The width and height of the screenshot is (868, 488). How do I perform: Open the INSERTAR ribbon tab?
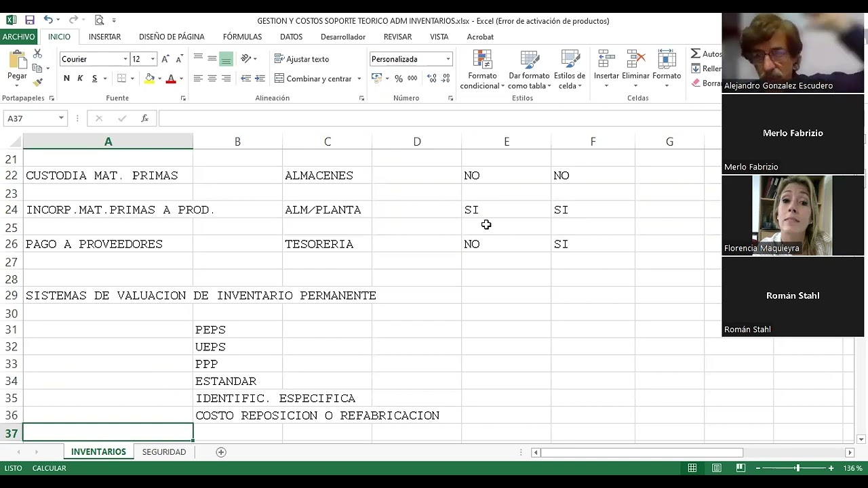(x=104, y=37)
